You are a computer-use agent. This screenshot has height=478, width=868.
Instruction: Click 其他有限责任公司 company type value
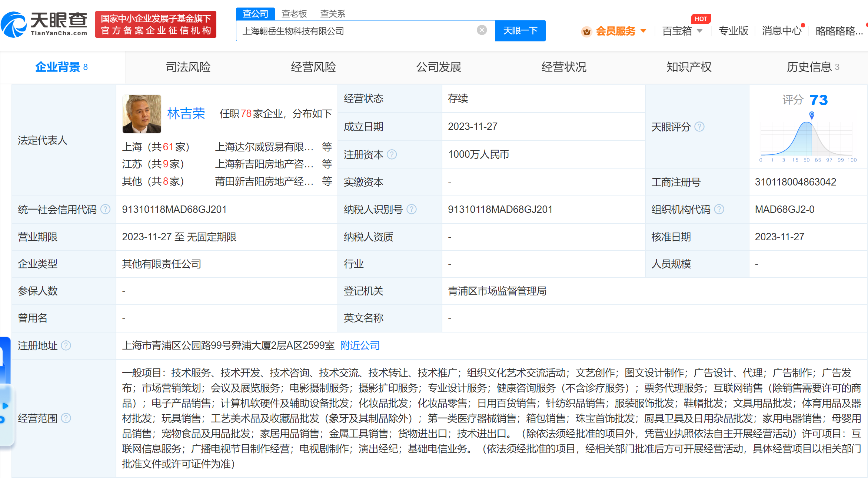[x=162, y=264]
